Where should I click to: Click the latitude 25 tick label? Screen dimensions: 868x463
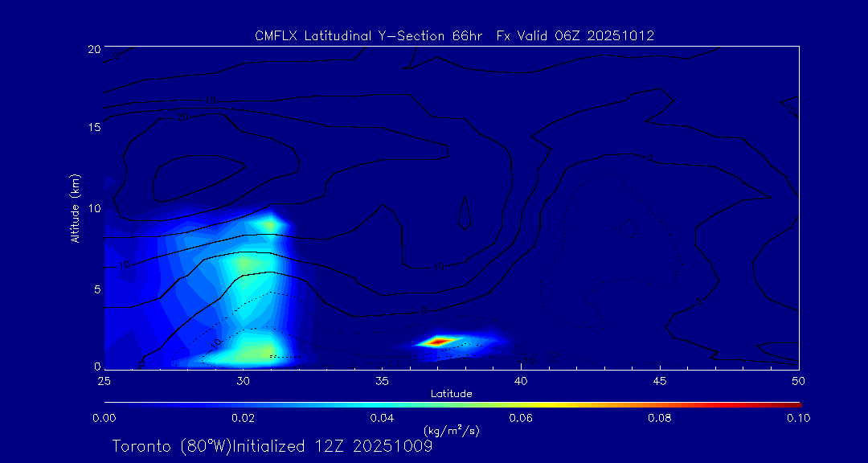tap(104, 380)
